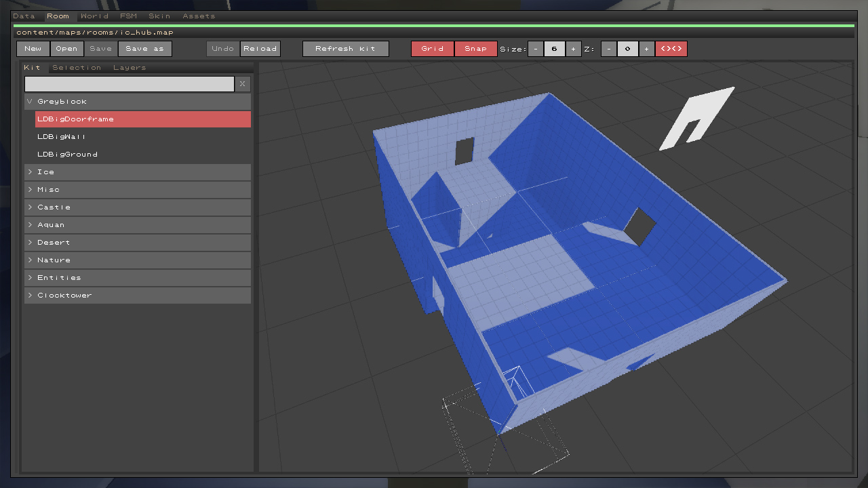Click the Open map button
The height and width of the screenshot is (488, 868).
point(67,49)
